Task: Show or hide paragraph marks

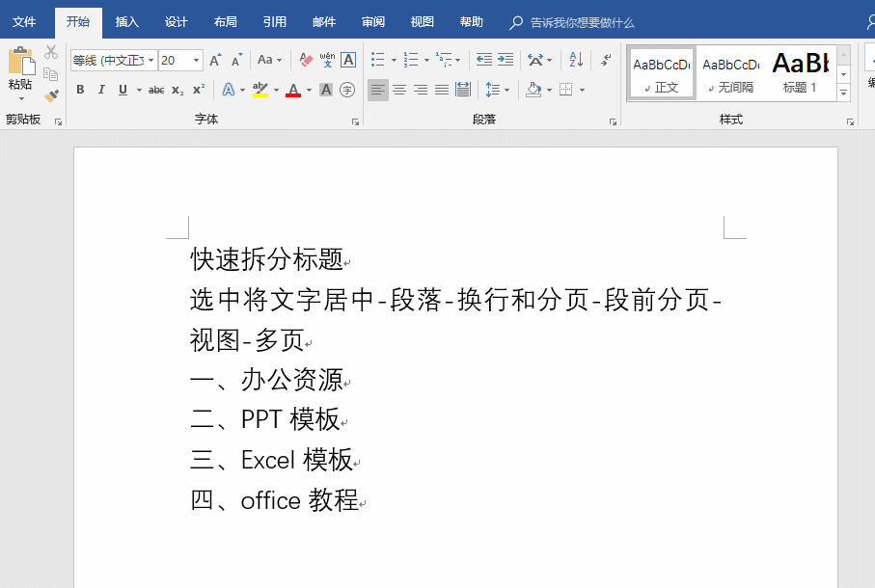Action: tap(606, 60)
